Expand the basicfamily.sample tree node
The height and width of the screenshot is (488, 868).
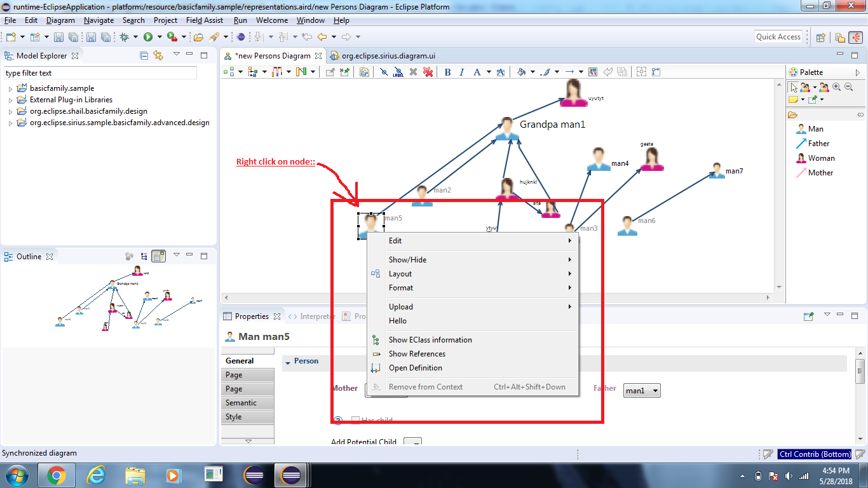click(11, 89)
